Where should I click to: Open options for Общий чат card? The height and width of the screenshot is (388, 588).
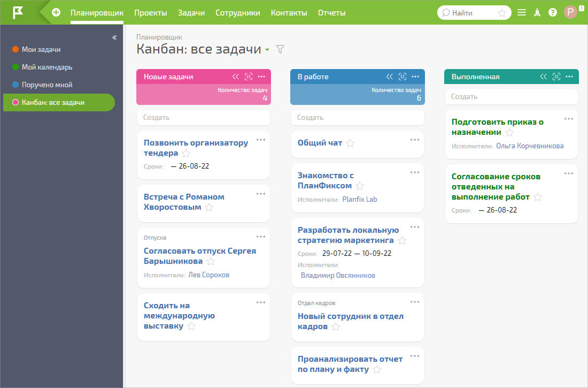point(415,140)
